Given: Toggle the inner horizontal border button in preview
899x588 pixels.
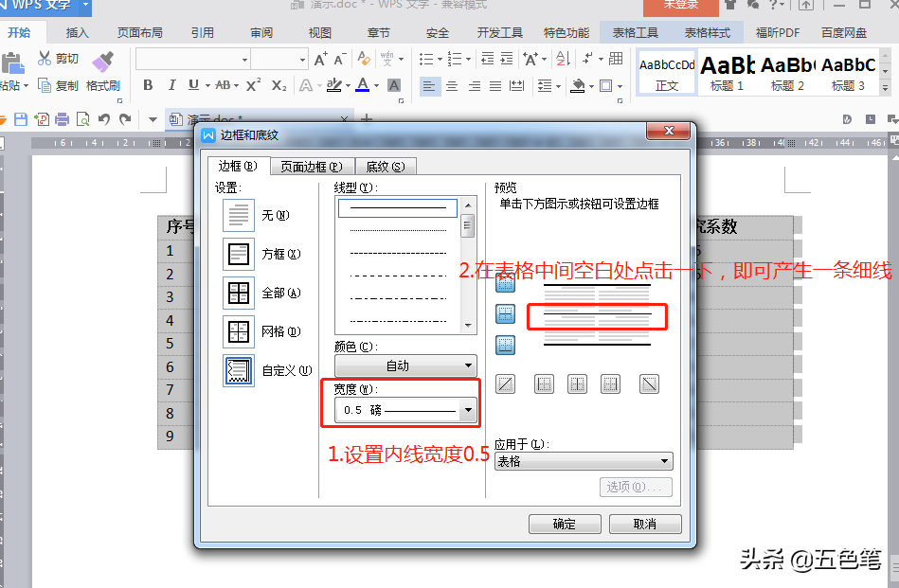Looking at the screenshot, I should [505, 314].
